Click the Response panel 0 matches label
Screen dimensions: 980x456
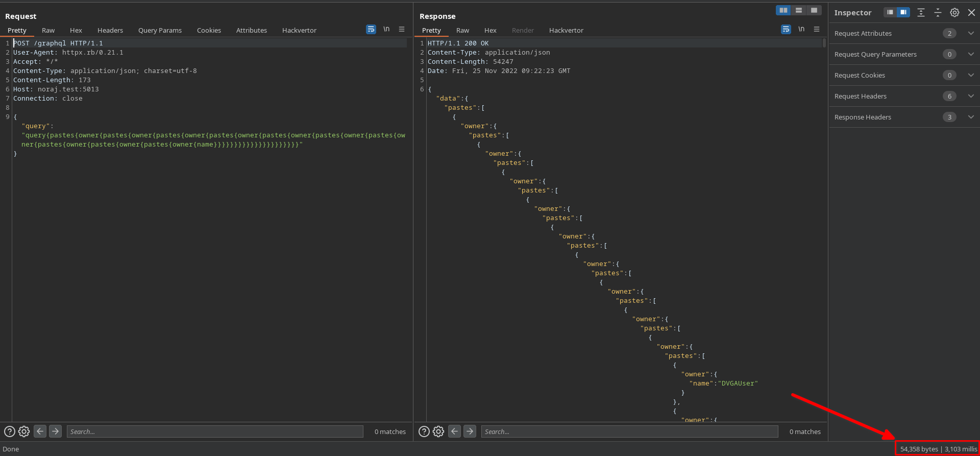(x=805, y=432)
